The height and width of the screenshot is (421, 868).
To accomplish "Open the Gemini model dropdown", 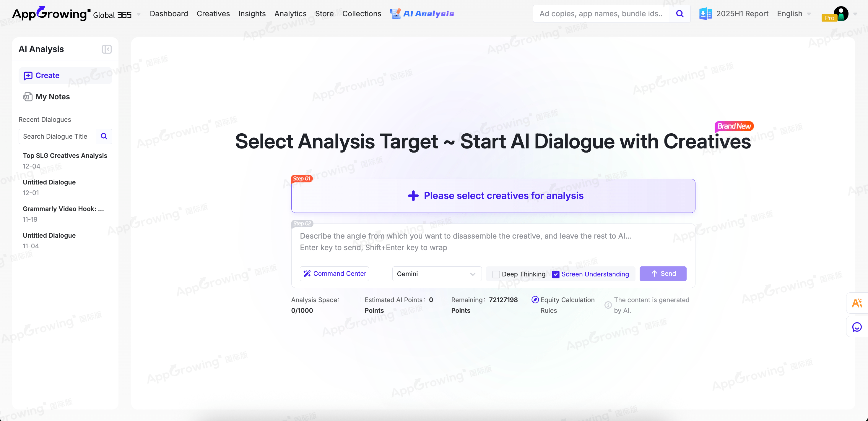I will click(436, 274).
